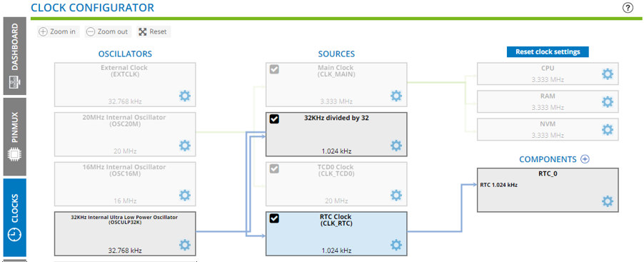The width and height of the screenshot is (644, 262).
Task: Open gear for 32KHz divided by 32
Action: point(396,146)
